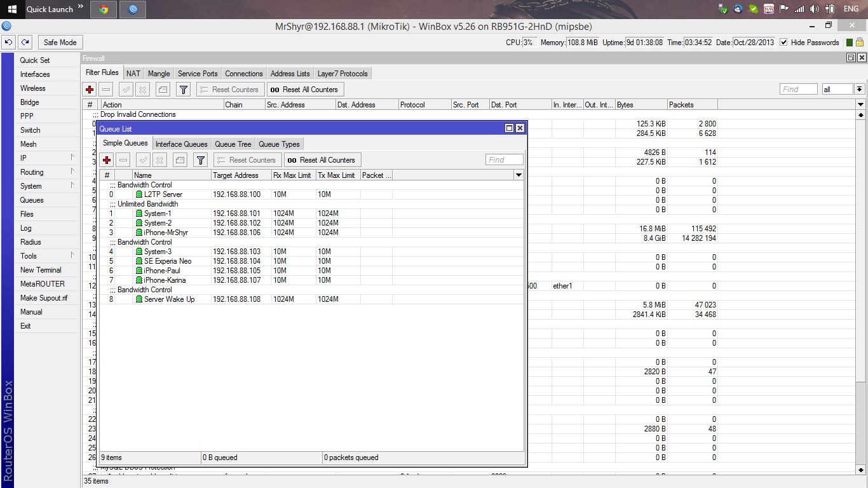Maximize the Queue List window
This screenshot has width=868, height=488.
509,128
